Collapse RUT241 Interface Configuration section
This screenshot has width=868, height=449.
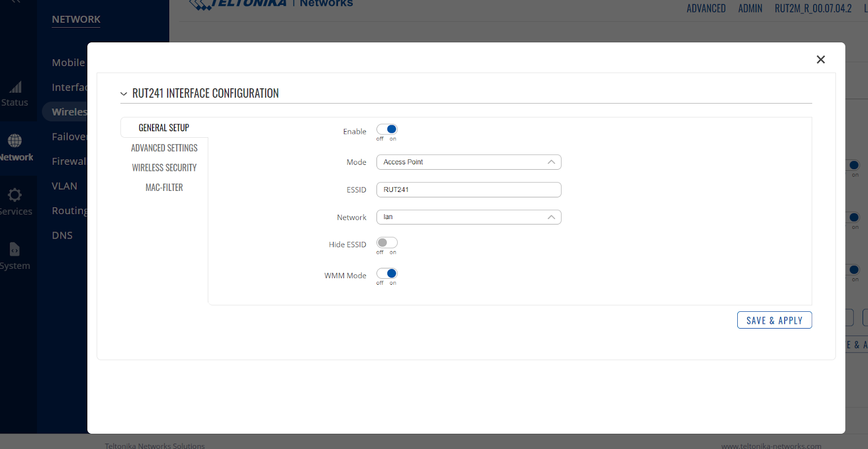pyautogui.click(x=124, y=94)
